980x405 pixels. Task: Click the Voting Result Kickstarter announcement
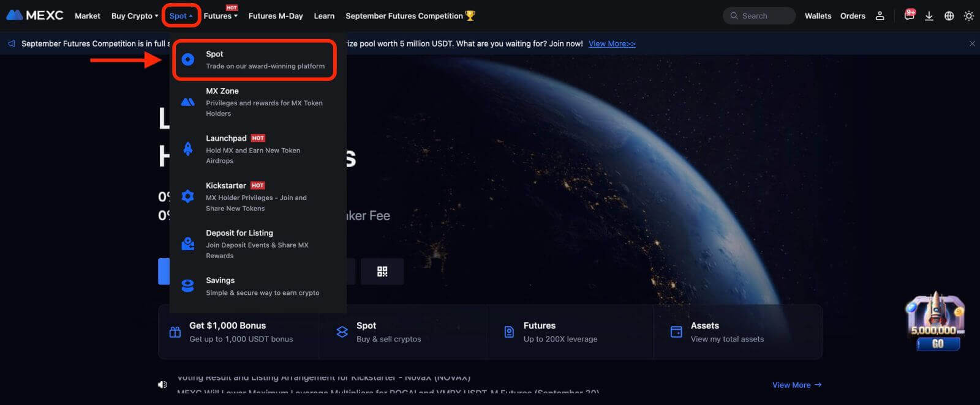click(323, 377)
